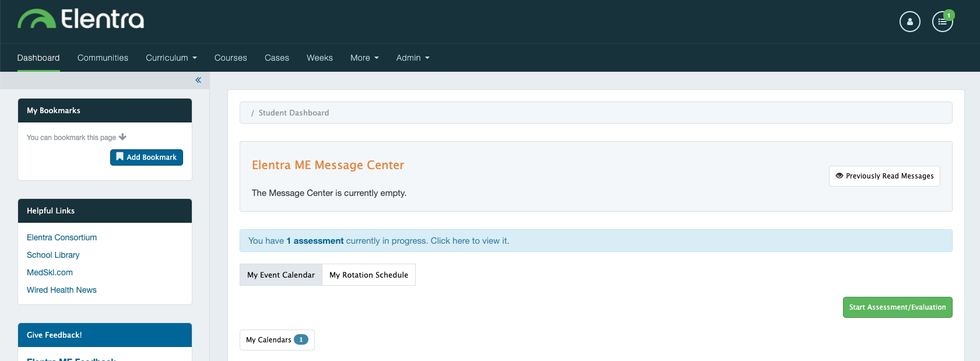Open the Elentra Consortium link
The width and height of the screenshot is (980, 361).
click(x=62, y=237)
